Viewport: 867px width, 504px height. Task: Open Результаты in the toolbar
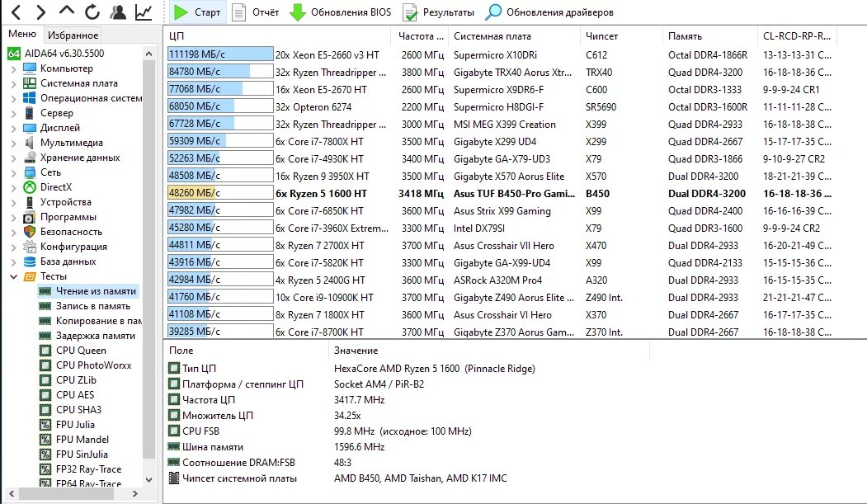(x=438, y=12)
